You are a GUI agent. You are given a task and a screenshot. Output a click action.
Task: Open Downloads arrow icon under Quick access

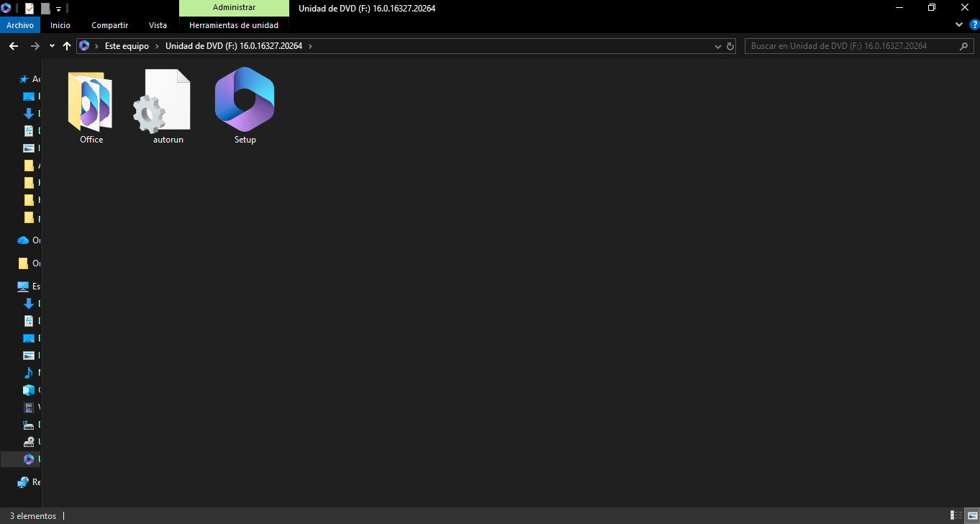tap(29, 114)
